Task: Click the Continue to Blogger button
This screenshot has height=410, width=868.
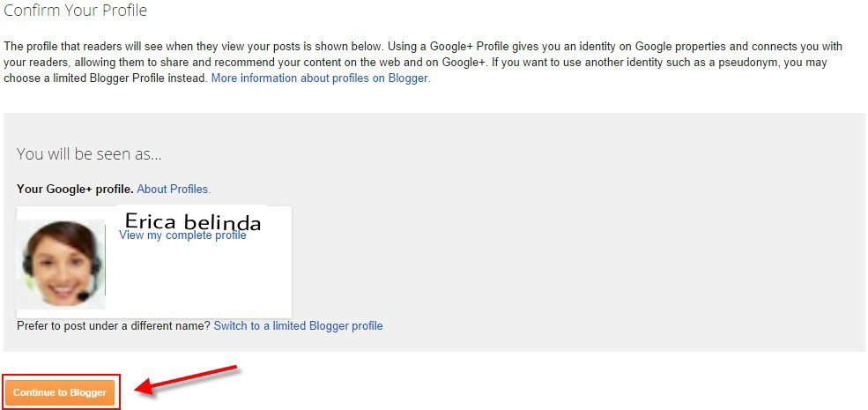Action: (60, 392)
